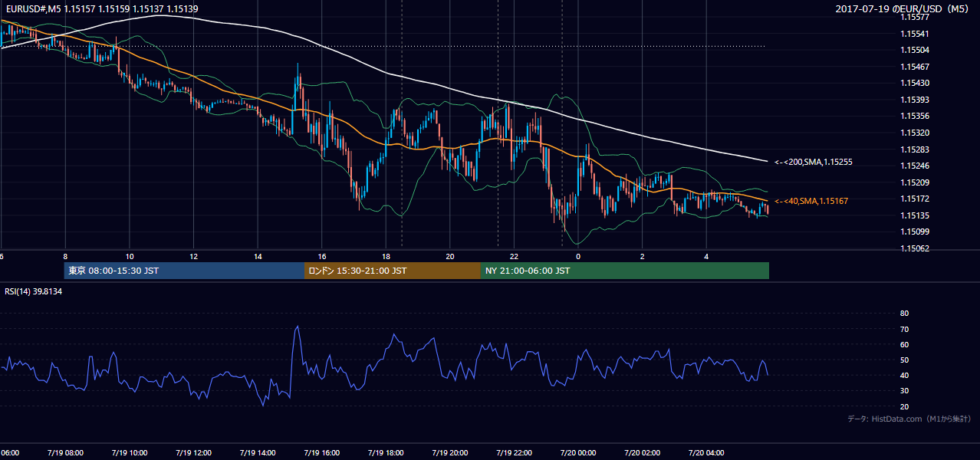980x460 pixels.
Task: Click the '7/19 16:00' time axis label
Action: pyautogui.click(x=321, y=453)
